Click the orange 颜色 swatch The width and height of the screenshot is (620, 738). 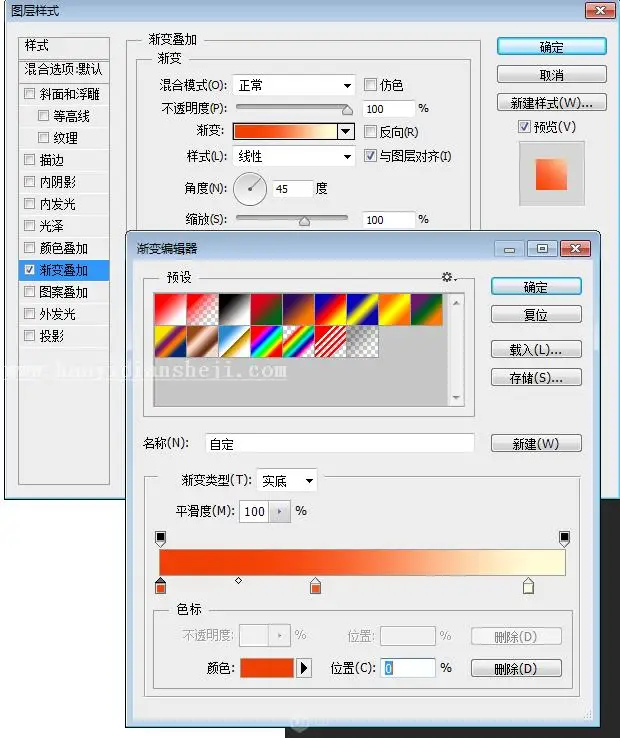(x=267, y=668)
